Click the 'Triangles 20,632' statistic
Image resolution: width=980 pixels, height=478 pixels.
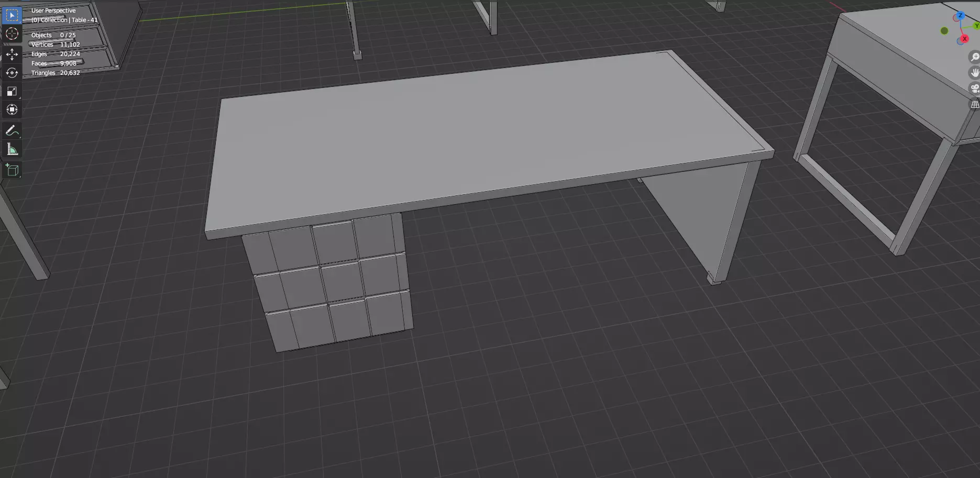[56, 73]
